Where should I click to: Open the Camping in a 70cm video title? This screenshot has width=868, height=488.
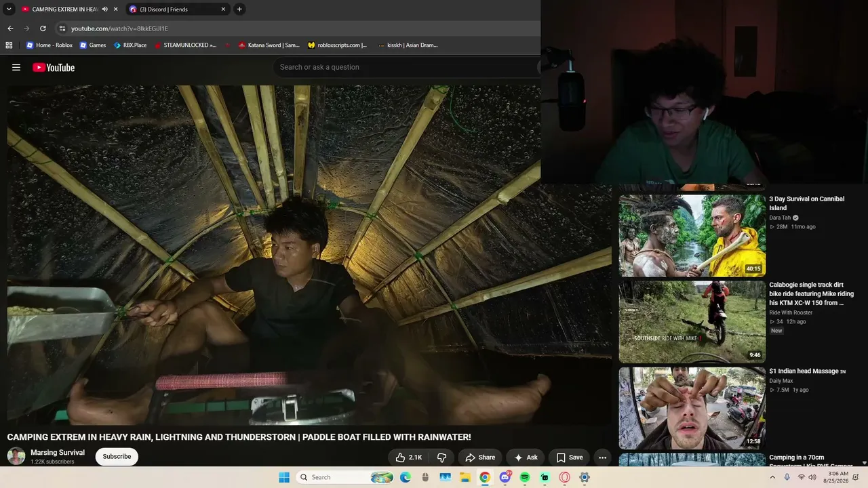click(811, 462)
